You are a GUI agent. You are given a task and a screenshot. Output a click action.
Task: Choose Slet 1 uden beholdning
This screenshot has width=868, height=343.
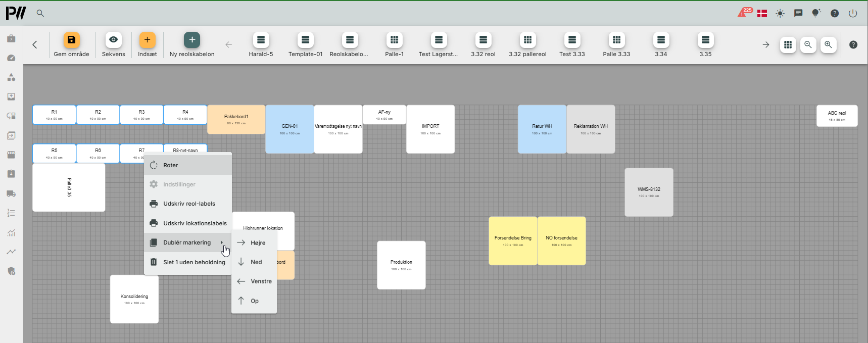tap(188, 262)
